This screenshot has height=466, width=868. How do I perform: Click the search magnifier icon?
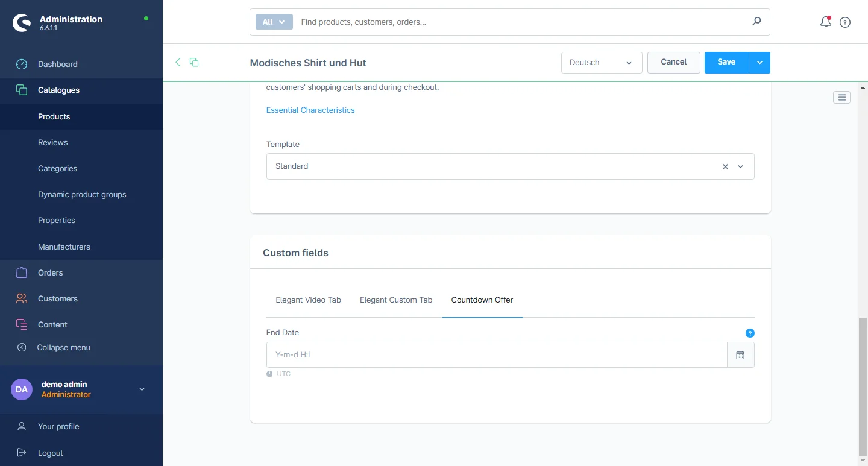[x=756, y=22]
